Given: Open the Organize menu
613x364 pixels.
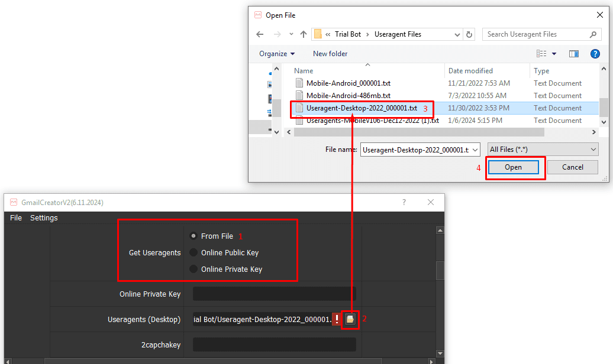Looking at the screenshot, I should [277, 54].
